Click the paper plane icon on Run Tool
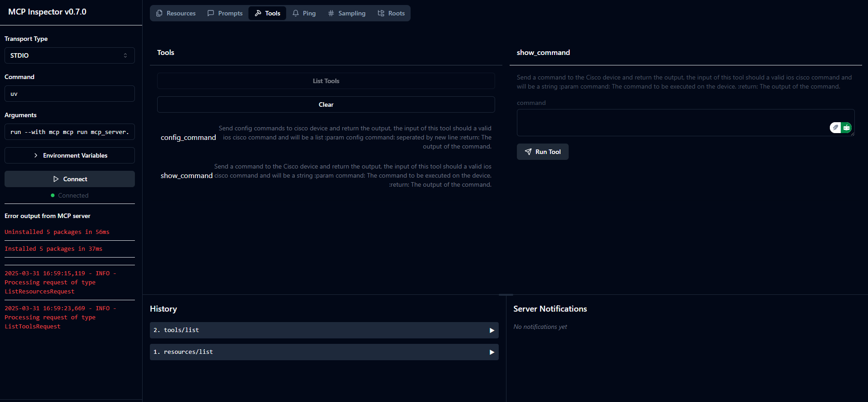 [x=528, y=152]
